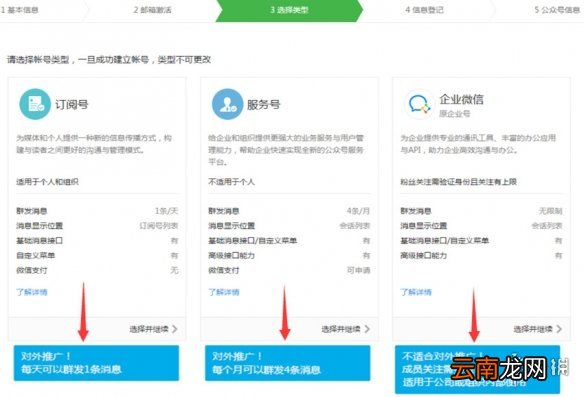Click 高级接口能力 label in 服务号 card
Screen dimensions: 584x397
click(231, 255)
